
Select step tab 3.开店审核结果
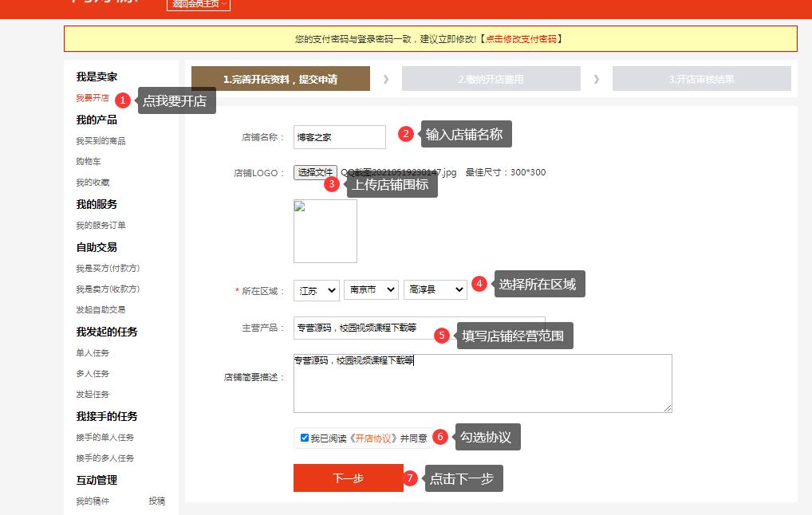point(701,79)
